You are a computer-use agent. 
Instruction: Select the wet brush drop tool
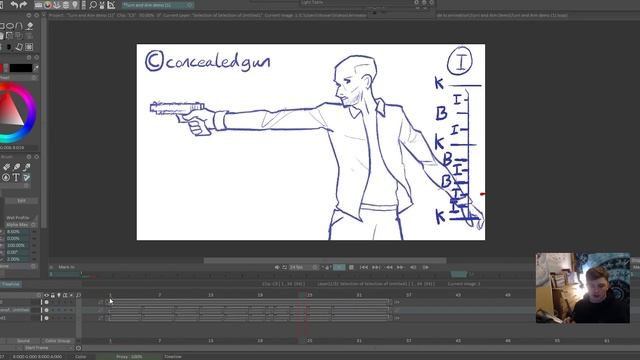6,178
